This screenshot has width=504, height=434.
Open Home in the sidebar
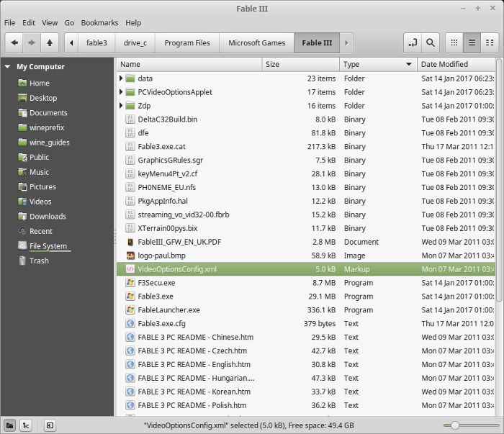click(x=40, y=83)
